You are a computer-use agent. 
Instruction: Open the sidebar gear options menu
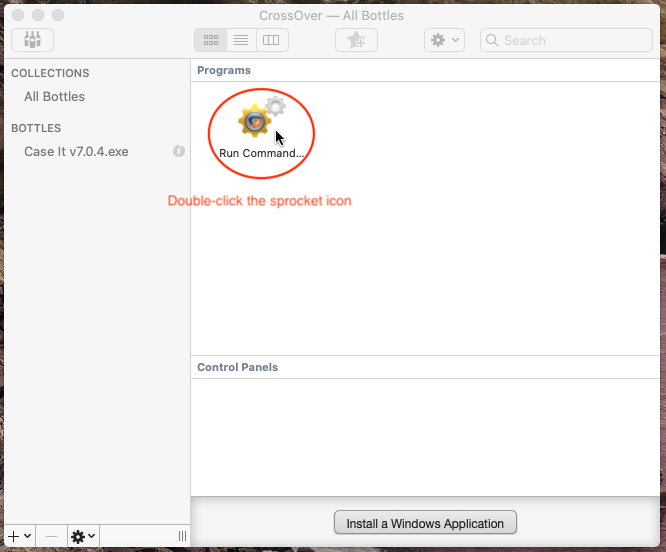click(x=83, y=536)
